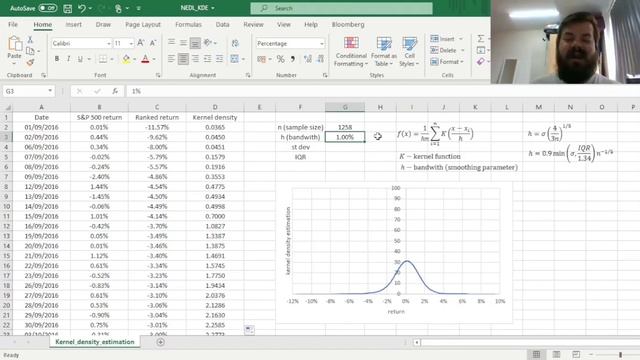The width and height of the screenshot is (640, 360).
Task: Switch to the Insert tab
Action: [x=73, y=24]
